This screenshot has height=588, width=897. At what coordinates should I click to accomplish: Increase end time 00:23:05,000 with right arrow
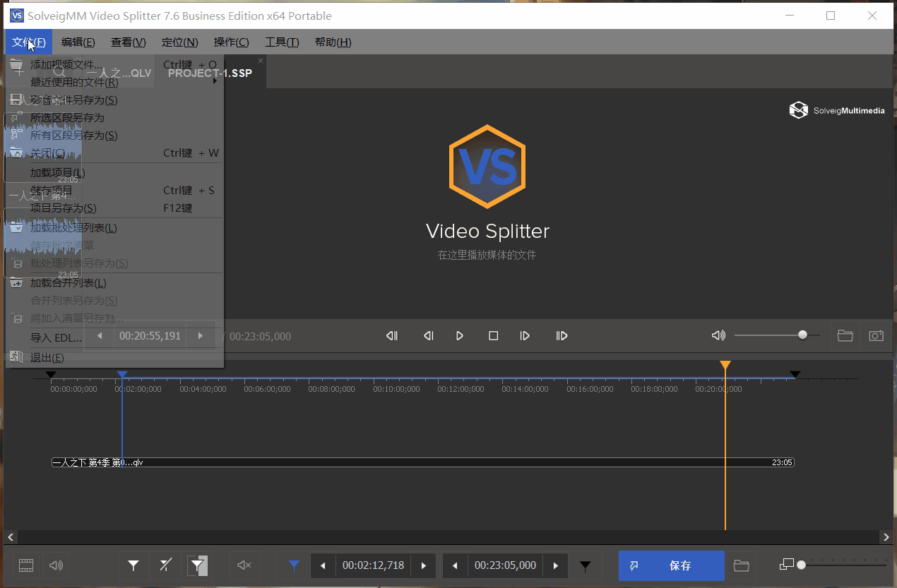click(556, 565)
